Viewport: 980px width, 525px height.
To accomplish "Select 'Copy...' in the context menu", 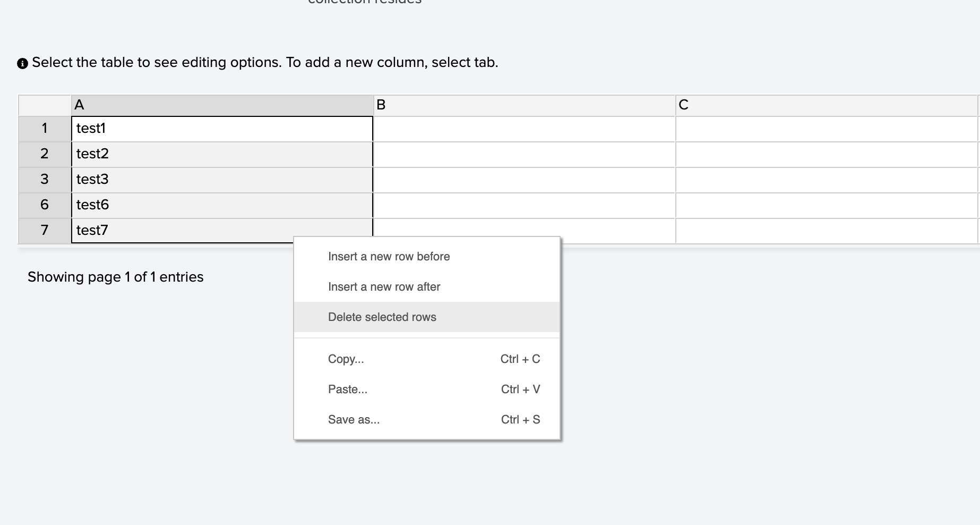I will (346, 359).
